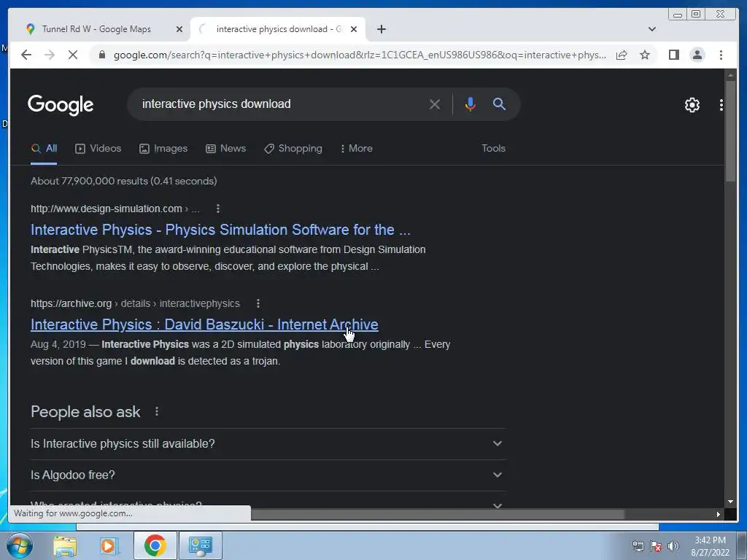Clear the search query with the X icon
This screenshot has height=560, width=747.
435,104
